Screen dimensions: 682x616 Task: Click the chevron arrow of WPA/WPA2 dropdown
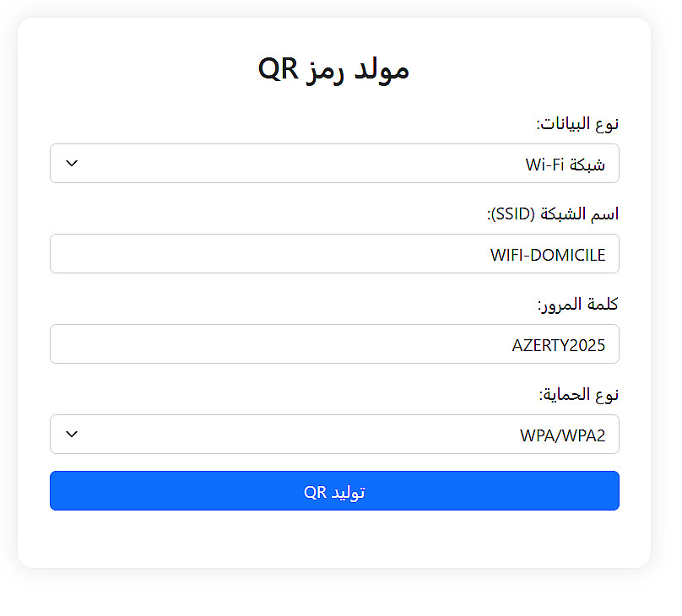tap(73, 434)
